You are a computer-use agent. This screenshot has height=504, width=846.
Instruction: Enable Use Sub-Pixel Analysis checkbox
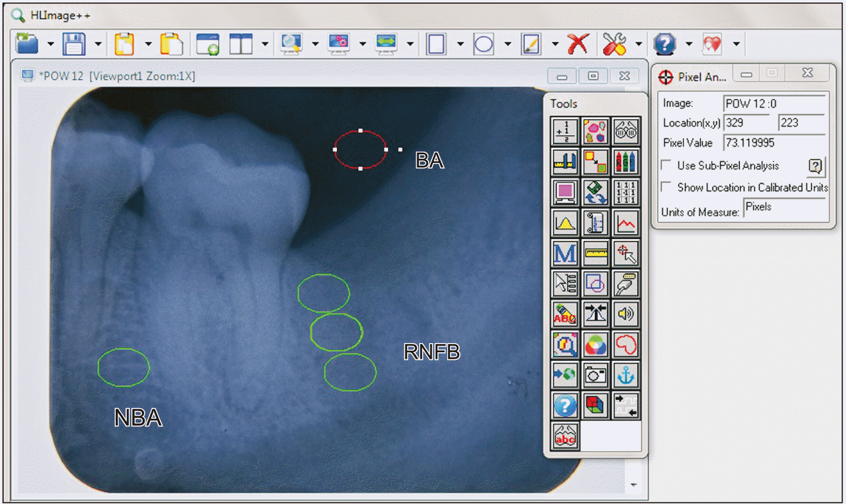(666, 165)
